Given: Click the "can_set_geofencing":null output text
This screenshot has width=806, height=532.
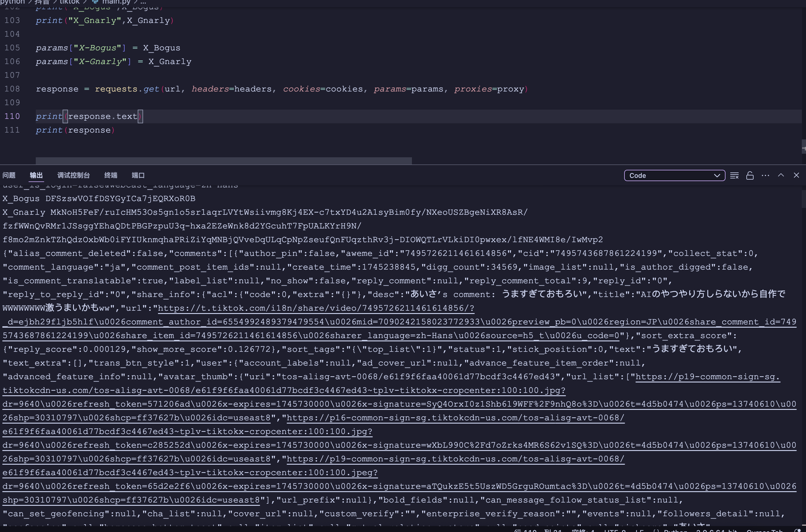Looking at the screenshot, I should [x=70, y=514].
